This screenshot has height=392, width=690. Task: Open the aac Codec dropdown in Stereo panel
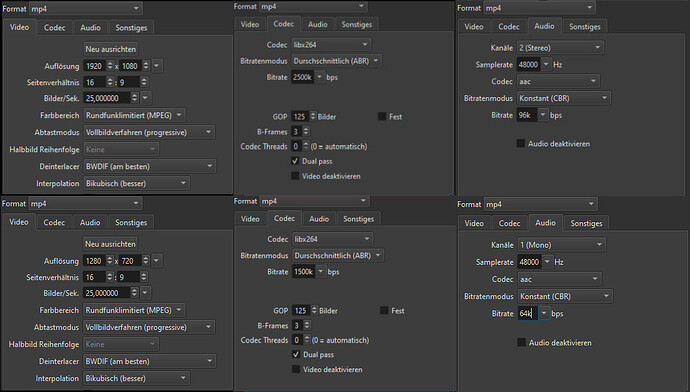[558, 81]
